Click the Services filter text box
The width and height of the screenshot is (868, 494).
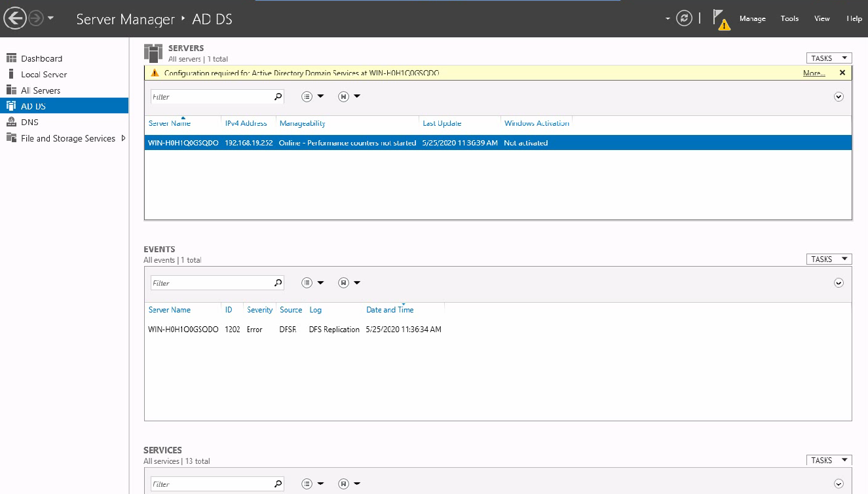211,484
